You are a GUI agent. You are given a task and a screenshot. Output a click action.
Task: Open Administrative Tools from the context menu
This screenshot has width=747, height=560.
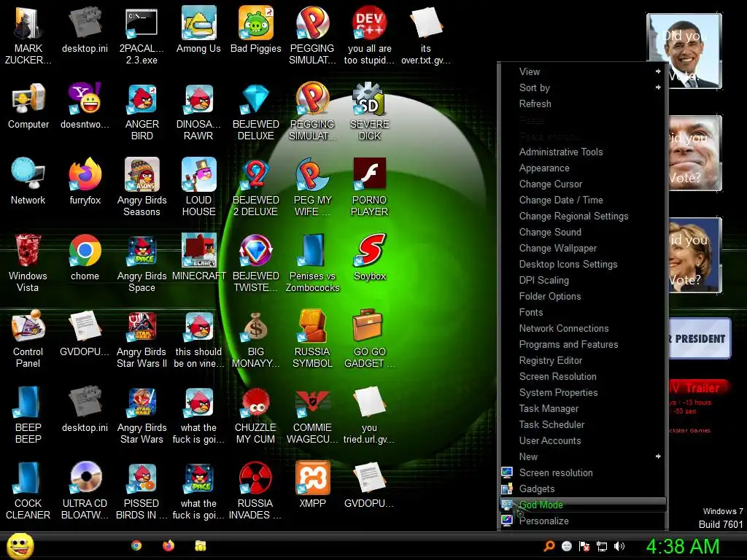[583, 152]
